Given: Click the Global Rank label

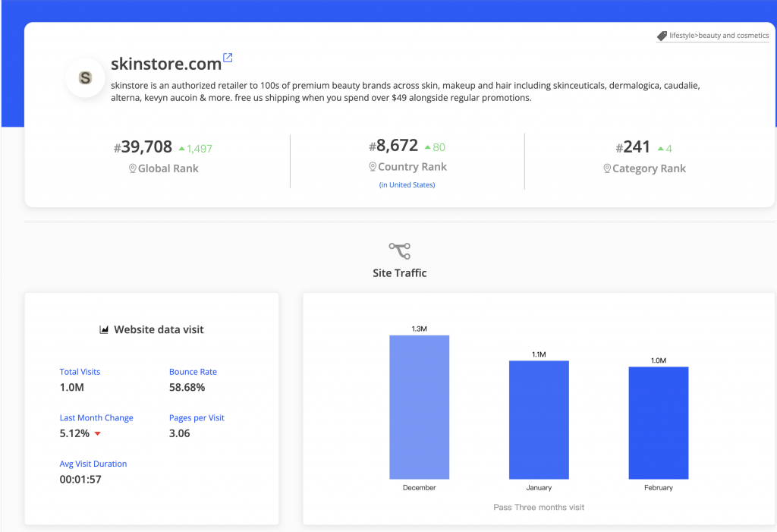Looking at the screenshot, I should click(x=168, y=168).
